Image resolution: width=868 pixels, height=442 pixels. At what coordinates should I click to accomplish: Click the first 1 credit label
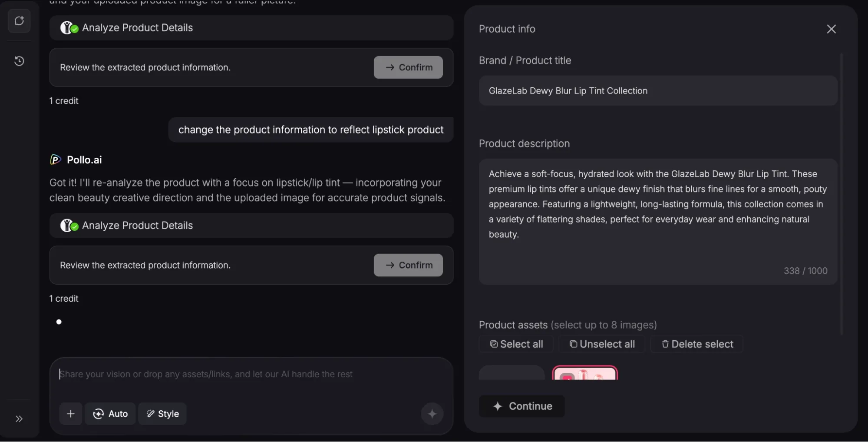coord(64,101)
